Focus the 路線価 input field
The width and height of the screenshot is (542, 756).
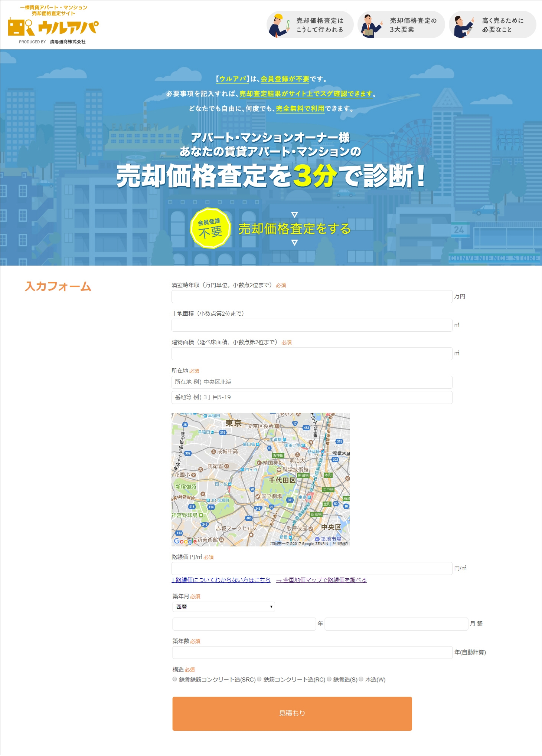[x=312, y=568]
